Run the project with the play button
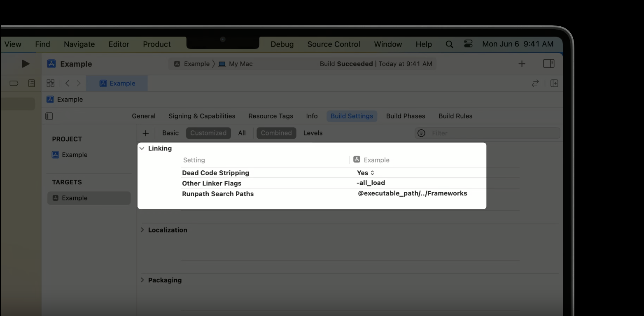The image size is (644, 316). 26,64
